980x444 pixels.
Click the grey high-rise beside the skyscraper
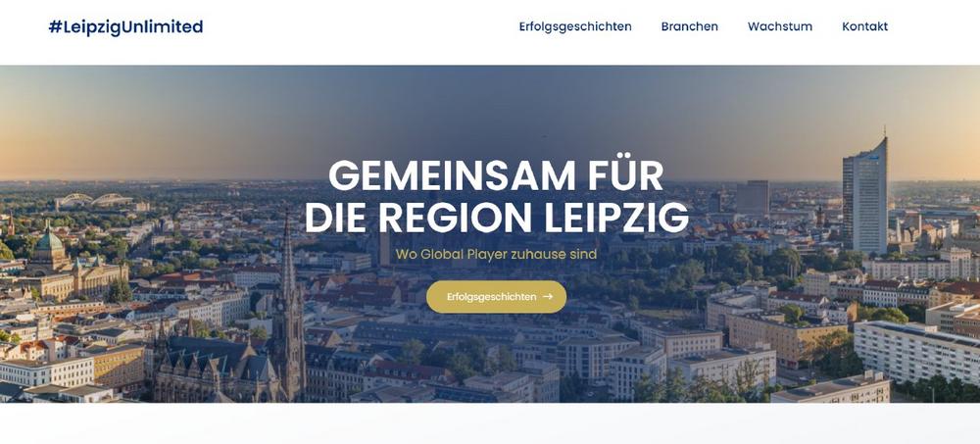click(752, 198)
